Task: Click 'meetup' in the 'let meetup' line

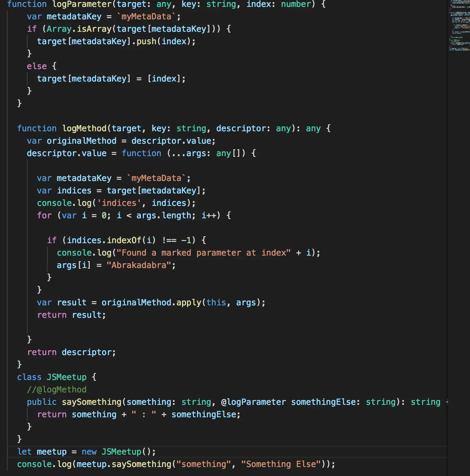Action: (52, 452)
